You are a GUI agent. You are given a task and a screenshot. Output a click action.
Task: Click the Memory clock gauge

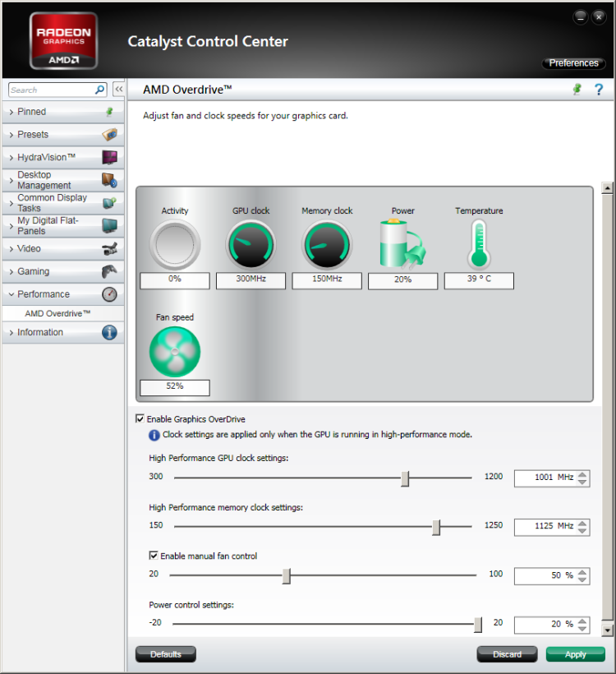point(327,245)
